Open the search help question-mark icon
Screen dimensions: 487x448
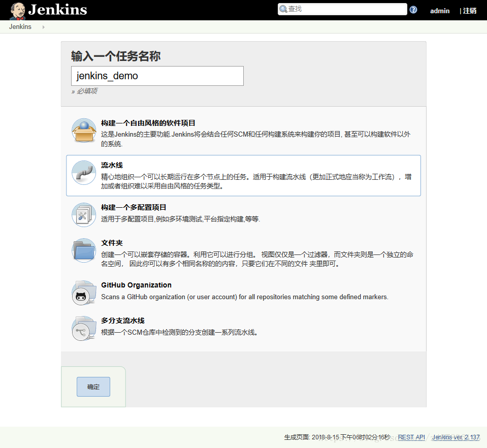pos(413,10)
